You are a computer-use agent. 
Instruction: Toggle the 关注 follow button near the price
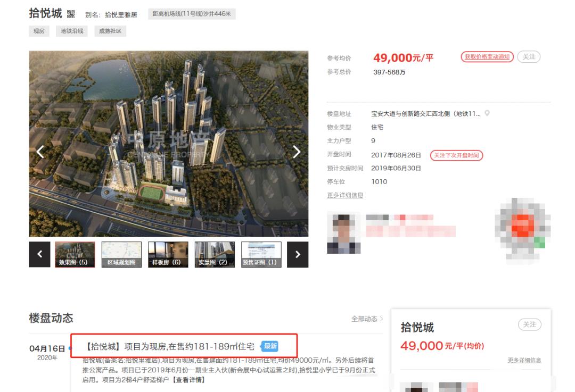(528, 56)
